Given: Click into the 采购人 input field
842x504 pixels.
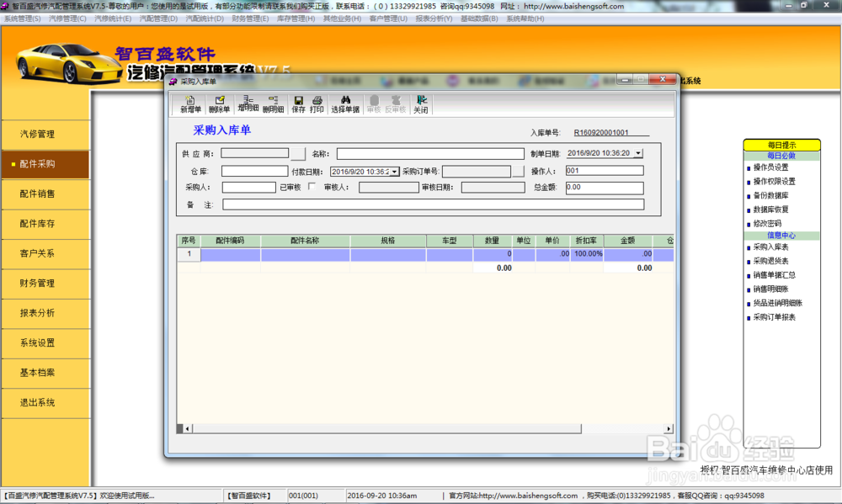Looking at the screenshot, I should pyautogui.click(x=248, y=188).
